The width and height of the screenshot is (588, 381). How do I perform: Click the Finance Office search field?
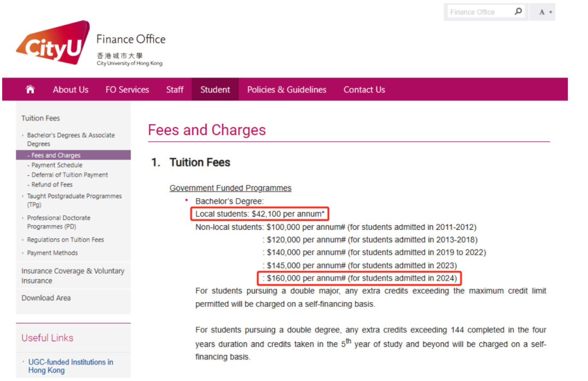coord(480,12)
